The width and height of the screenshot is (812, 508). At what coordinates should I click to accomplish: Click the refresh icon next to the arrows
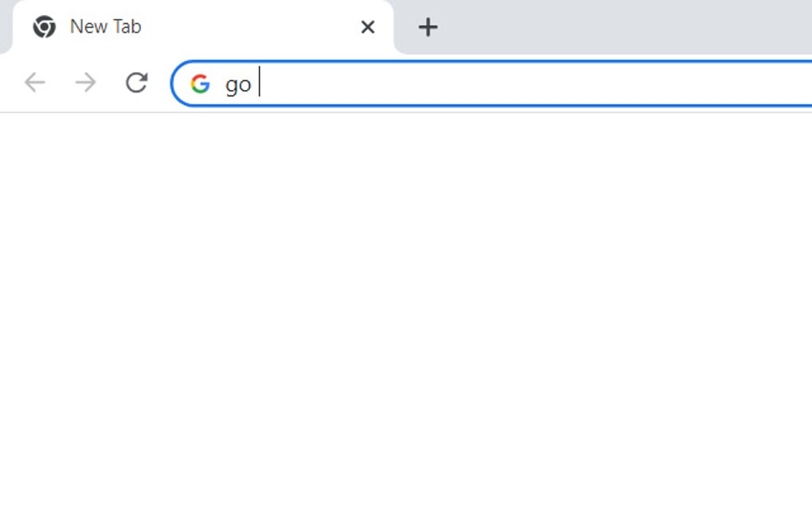click(x=135, y=82)
